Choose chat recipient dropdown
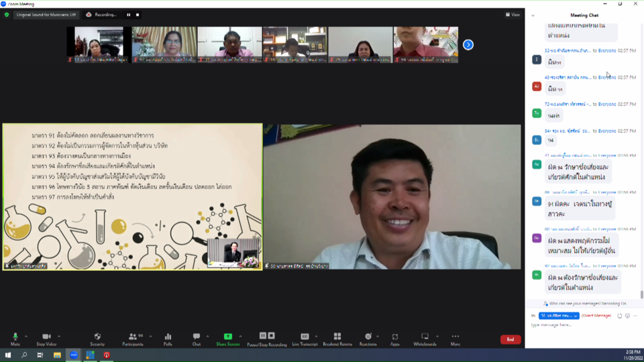 pos(559,316)
